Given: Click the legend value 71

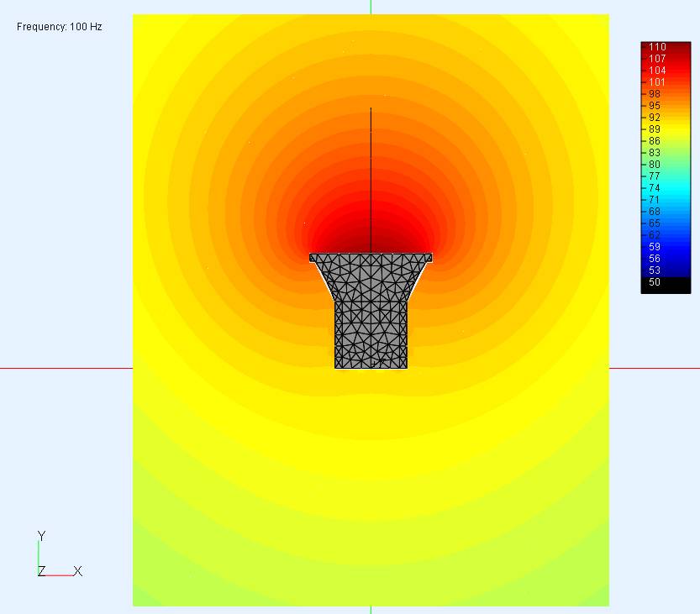Looking at the screenshot, I should click(x=655, y=199).
